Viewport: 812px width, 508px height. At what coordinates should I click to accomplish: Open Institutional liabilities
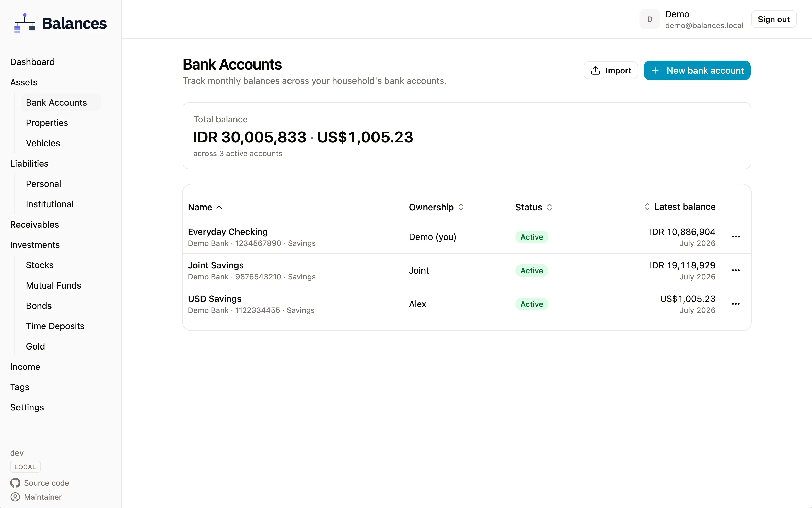(x=50, y=204)
